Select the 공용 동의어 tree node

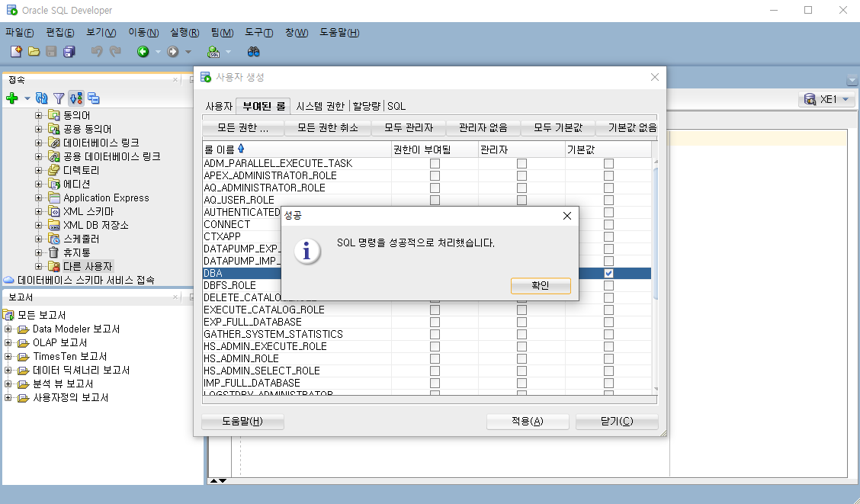(x=87, y=130)
